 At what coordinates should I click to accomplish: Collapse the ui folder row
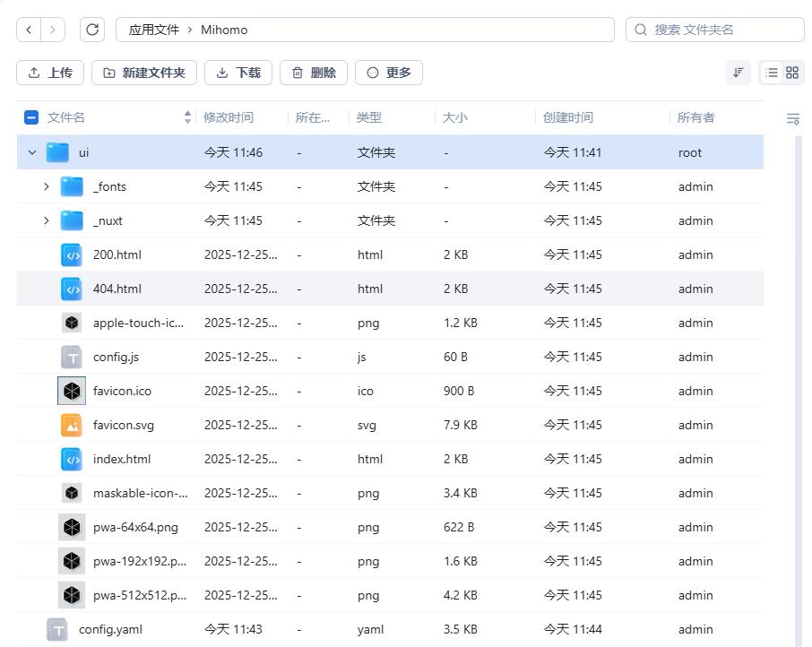32,152
